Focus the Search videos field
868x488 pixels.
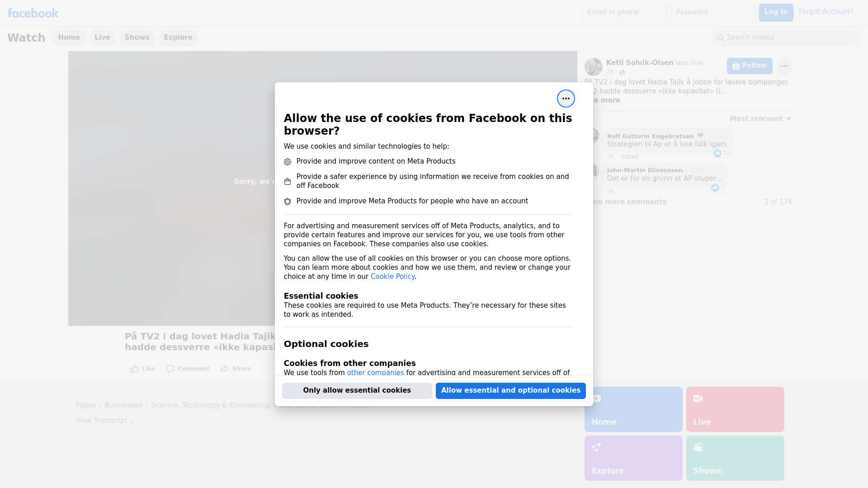tap(787, 38)
